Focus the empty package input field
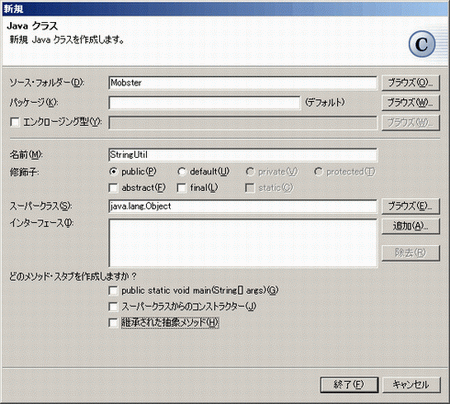The image size is (450, 404). [x=204, y=103]
